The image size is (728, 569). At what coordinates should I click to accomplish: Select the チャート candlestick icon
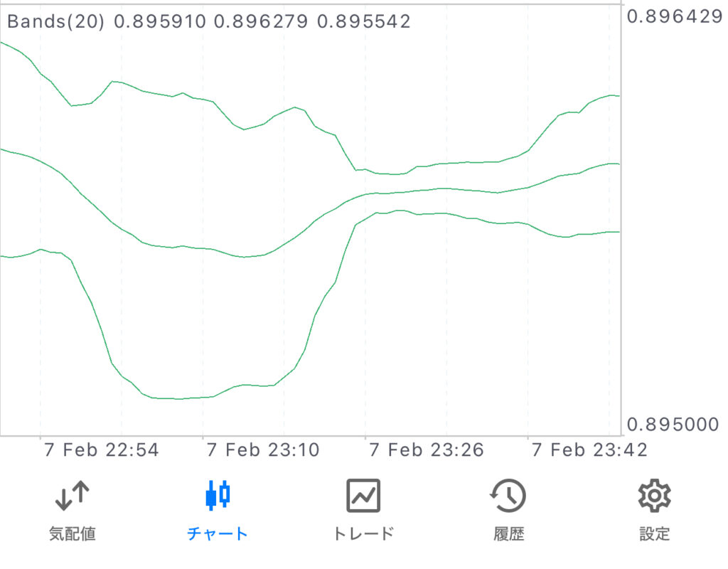(218, 496)
